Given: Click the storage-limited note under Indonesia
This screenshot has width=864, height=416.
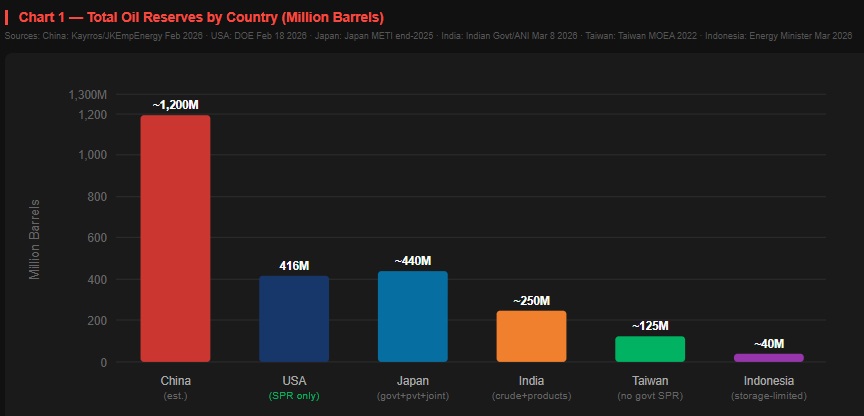Looking at the screenshot, I should tap(768, 396).
